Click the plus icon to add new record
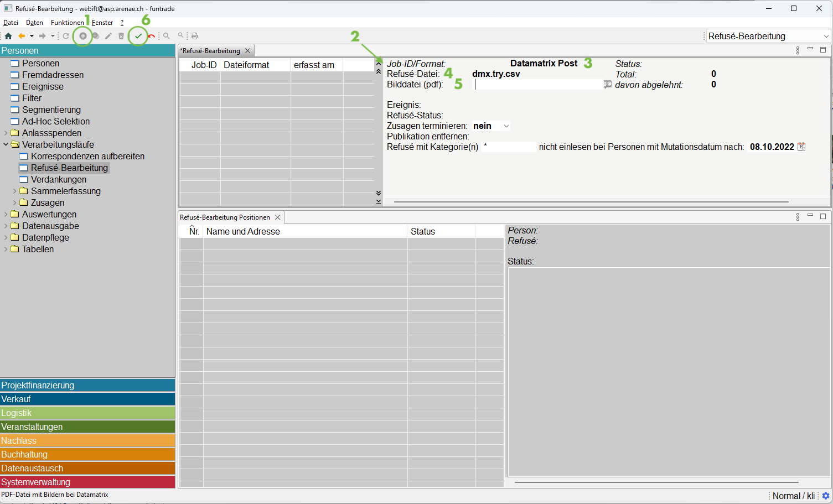This screenshot has height=504, width=833. 83,36
